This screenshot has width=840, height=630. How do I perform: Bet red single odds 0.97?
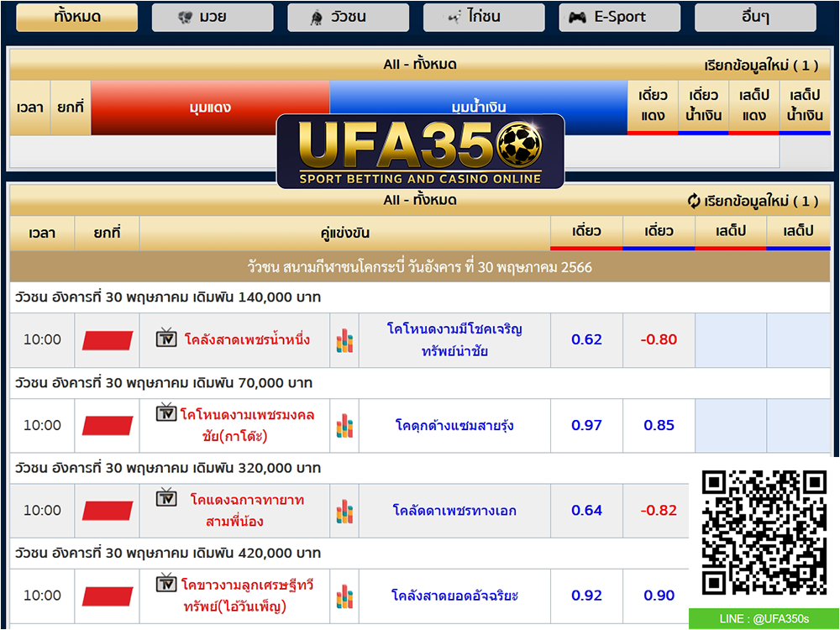586,425
